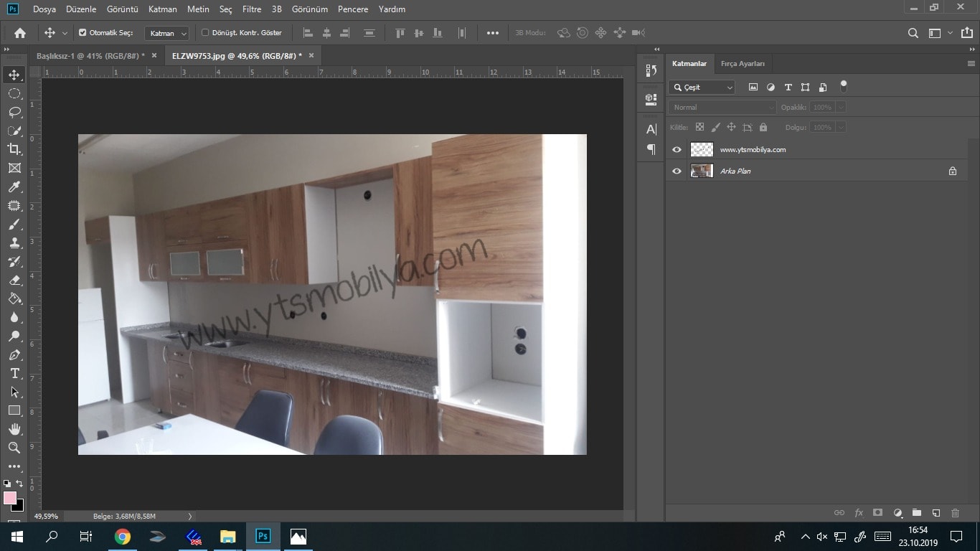
Task: Open the History panel icon
Action: tap(651, 71)
